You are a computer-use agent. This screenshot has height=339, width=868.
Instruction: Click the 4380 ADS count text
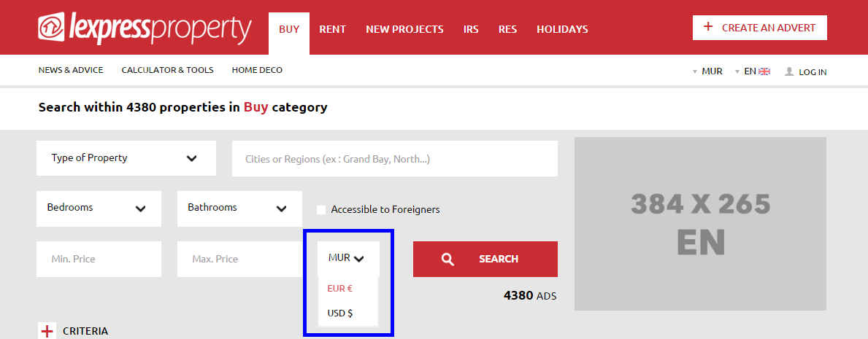pos(530,296)
